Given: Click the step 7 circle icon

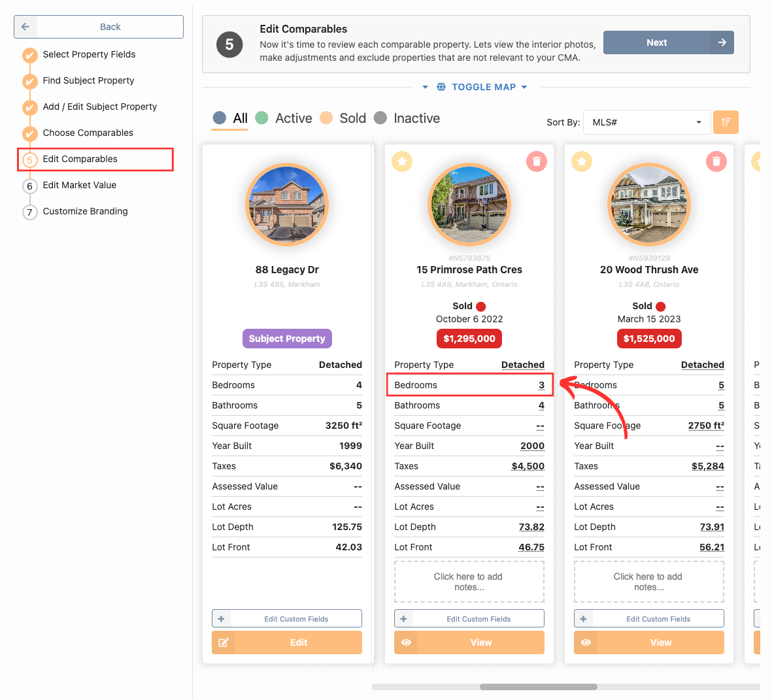Looking at the screenshot, I should click(30, 212).
